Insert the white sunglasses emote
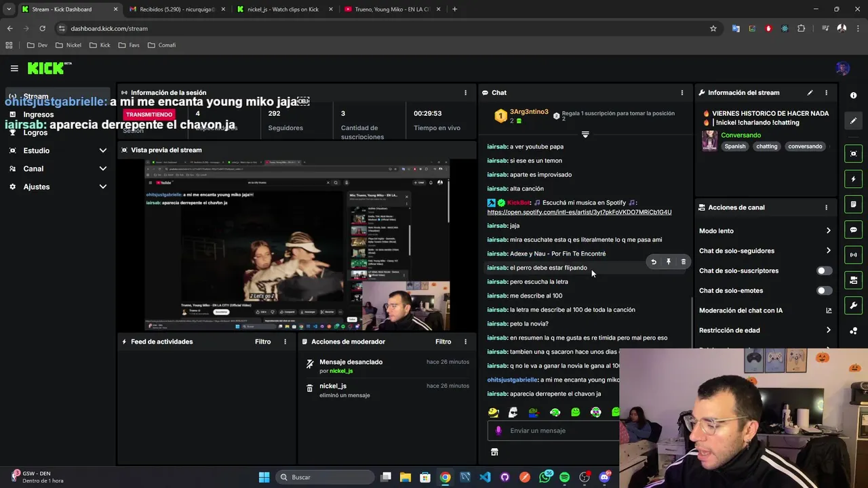Screen dimensions: 868x488 click(x=513, y=412)
